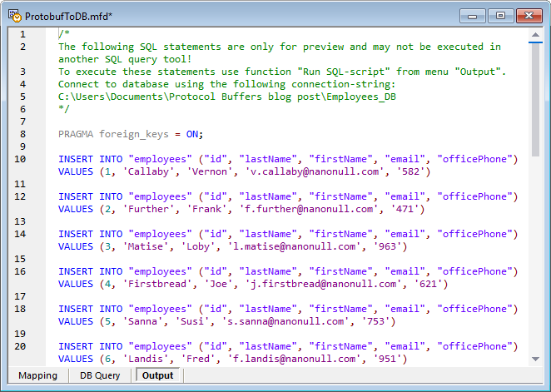Select the Output tab

pos(157,375)
